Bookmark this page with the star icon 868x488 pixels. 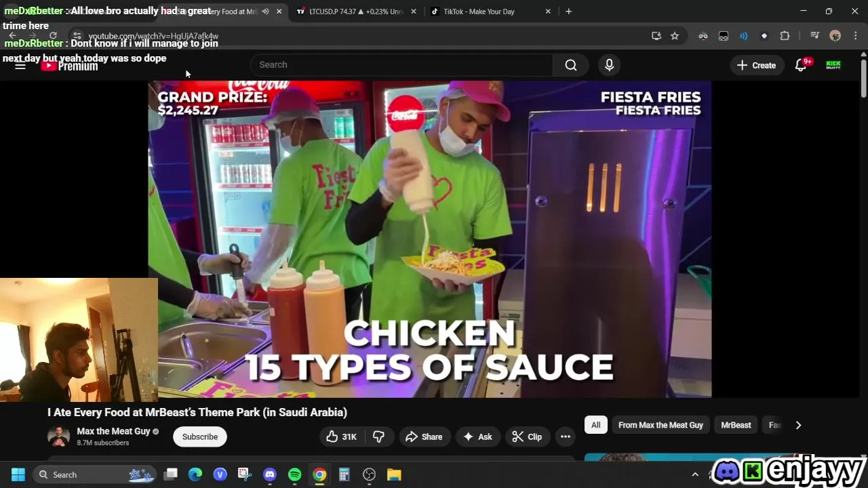(675, 36)
